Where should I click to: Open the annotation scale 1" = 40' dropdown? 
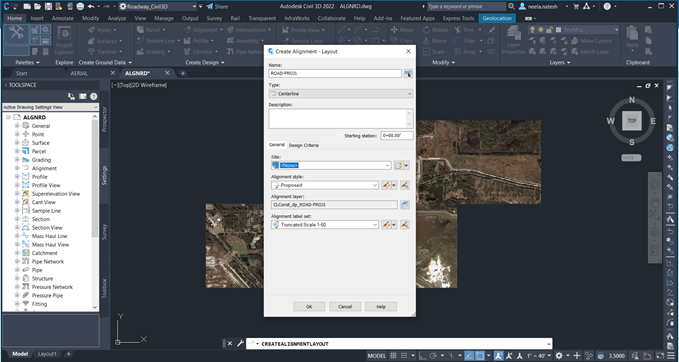tap(539, 356)
